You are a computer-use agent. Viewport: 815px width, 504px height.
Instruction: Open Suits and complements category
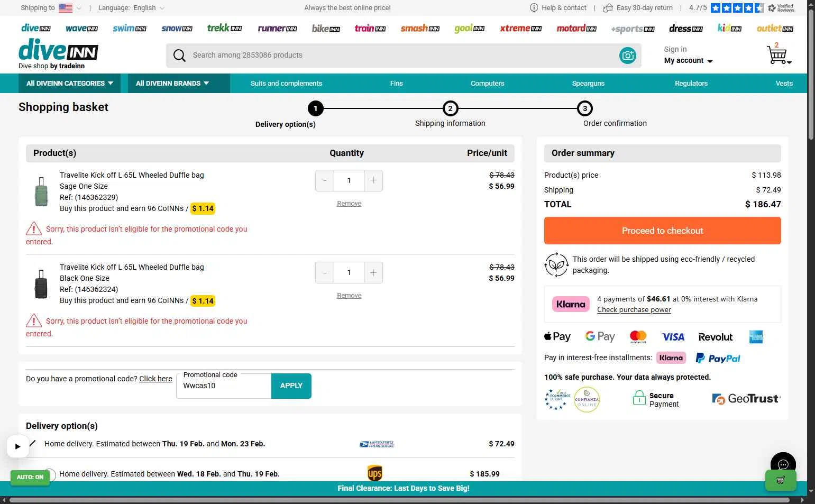pos(286,84)
